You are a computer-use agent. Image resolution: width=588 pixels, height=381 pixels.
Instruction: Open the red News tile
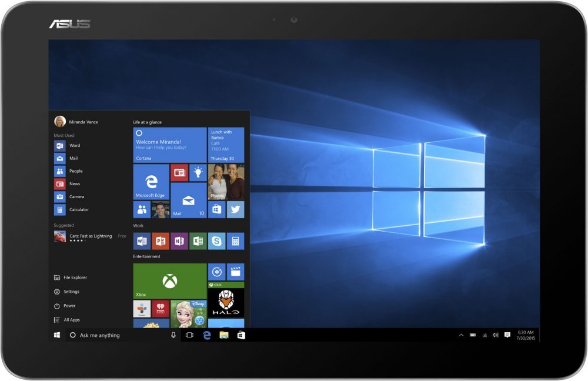coord(179,172)
